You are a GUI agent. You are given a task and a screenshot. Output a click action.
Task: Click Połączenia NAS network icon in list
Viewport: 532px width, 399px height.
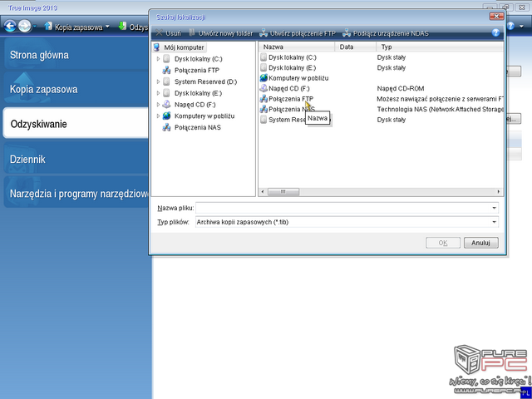264,109
